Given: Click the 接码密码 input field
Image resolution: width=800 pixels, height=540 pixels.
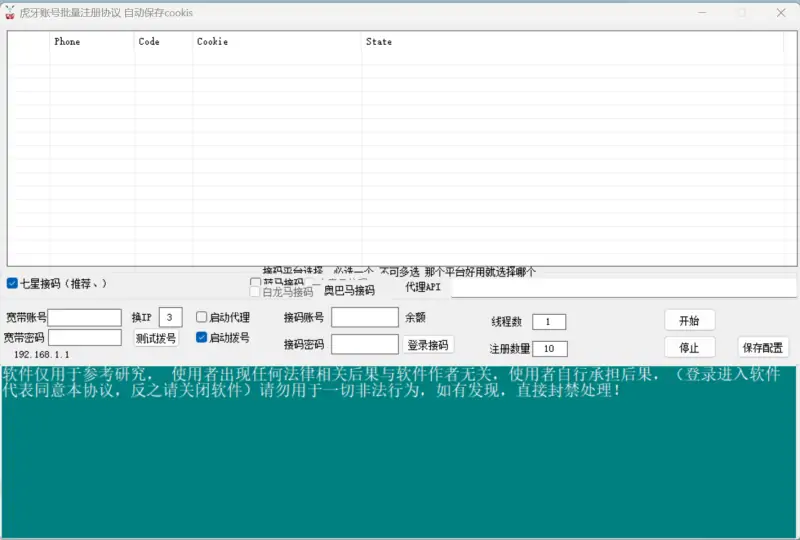Looking at the screenshot, I should [x=365, y=344].
